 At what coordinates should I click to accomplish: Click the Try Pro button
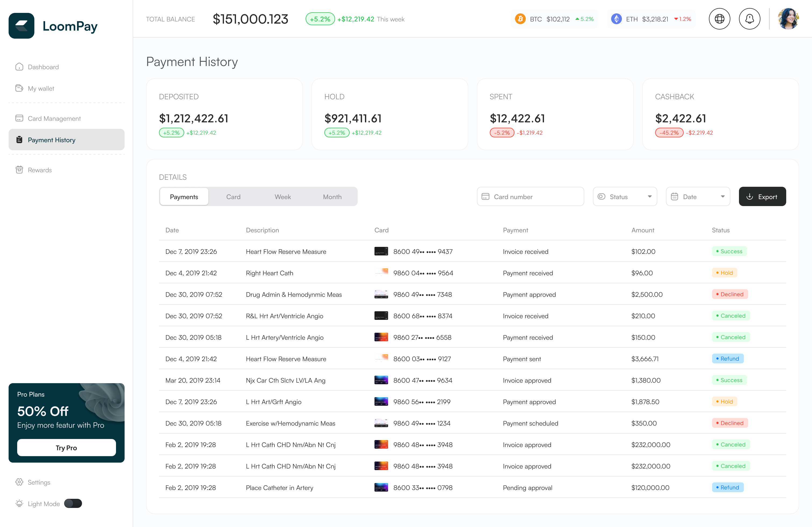click(x=67, y=448)
